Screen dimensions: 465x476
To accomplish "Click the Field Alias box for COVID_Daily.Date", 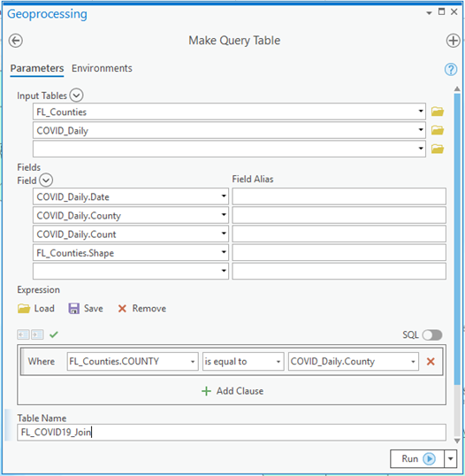I will pos(339,196).
